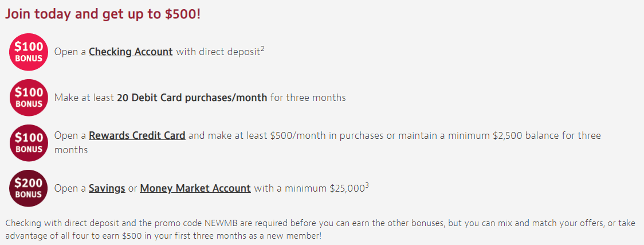Click footnote 2 after direct deposit

(x=262, y=49)
